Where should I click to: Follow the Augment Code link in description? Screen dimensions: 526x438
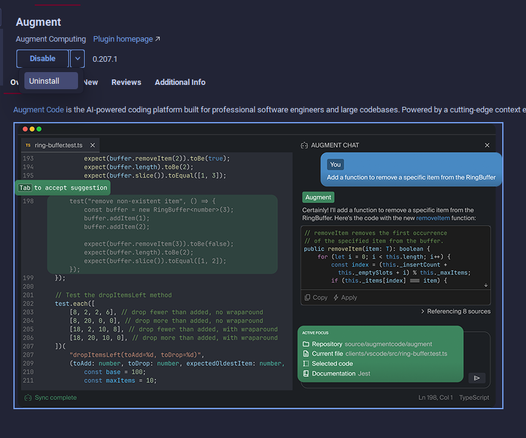tap(39, 110)
